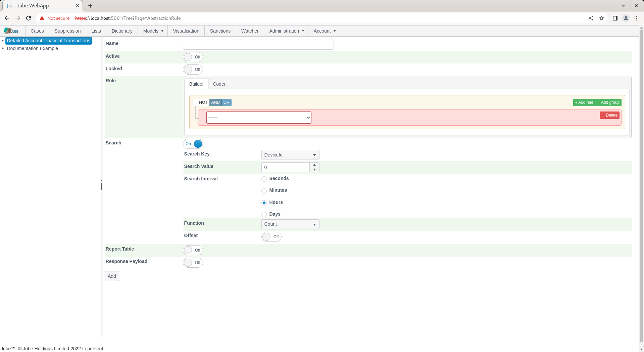Open the Function Count dropdown
644x352 pixels.
coord(290,224)
